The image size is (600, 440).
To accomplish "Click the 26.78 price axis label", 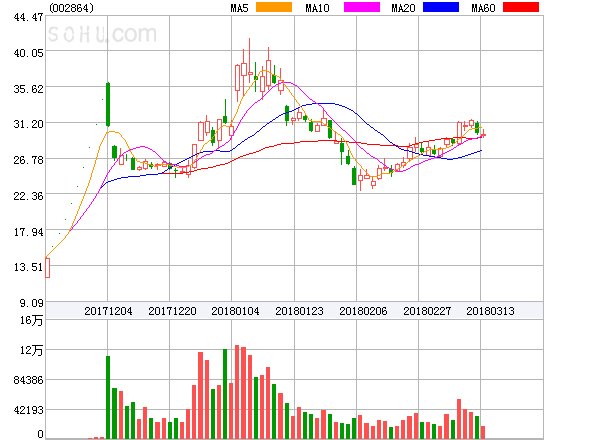I will [x=28, y=160].
